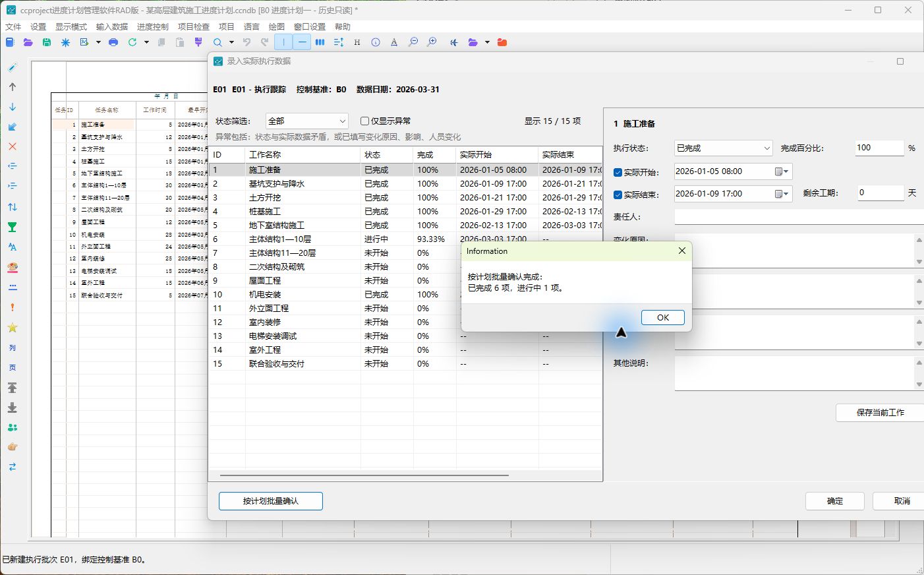Screen dimensions: 924x575
Task: Click the blue asterisk new icon in the toolbar
Action: pyautogui.click(x=65, y=42)
